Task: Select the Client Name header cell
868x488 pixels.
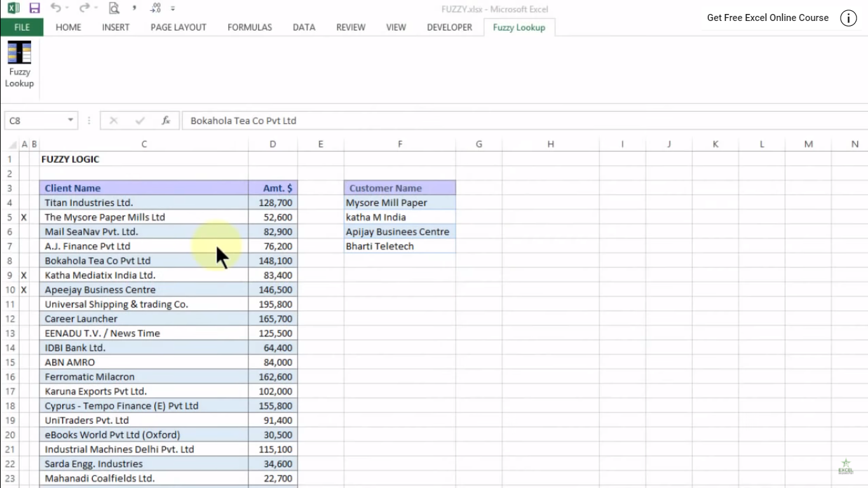Action: (x=144, y=188)
